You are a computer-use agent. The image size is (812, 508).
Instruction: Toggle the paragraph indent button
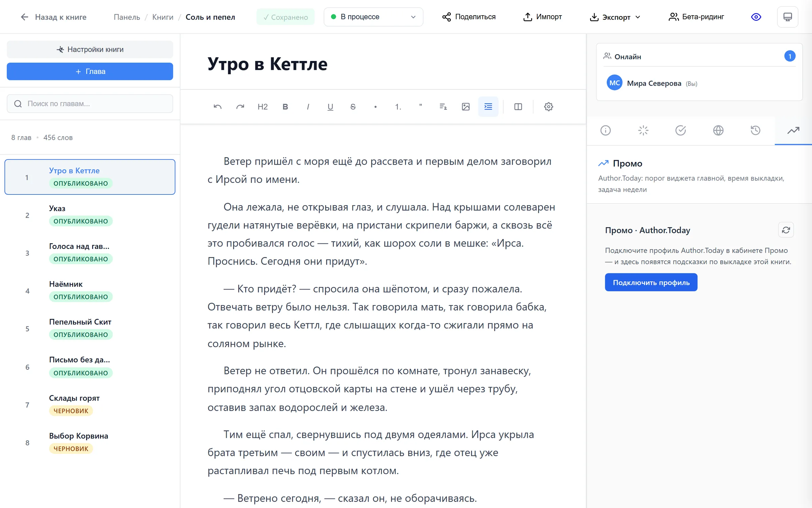pyautogui.click(x=488, y=107)
